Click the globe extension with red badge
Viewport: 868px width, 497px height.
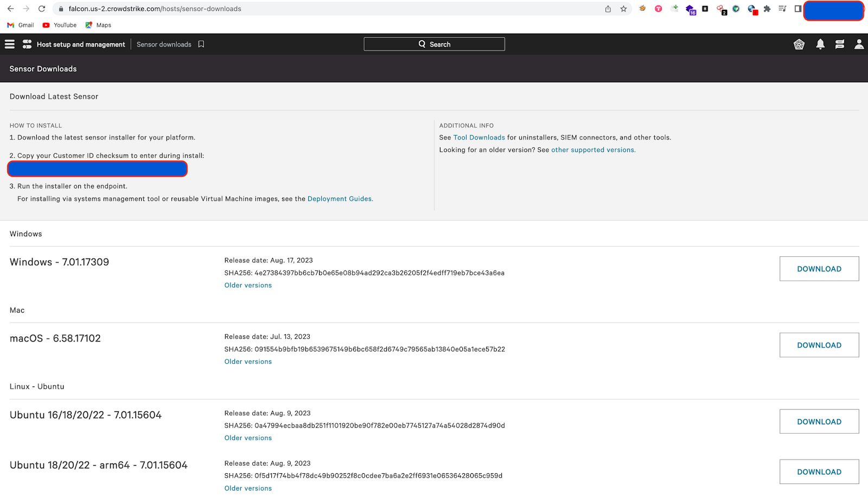click(752, 9)
